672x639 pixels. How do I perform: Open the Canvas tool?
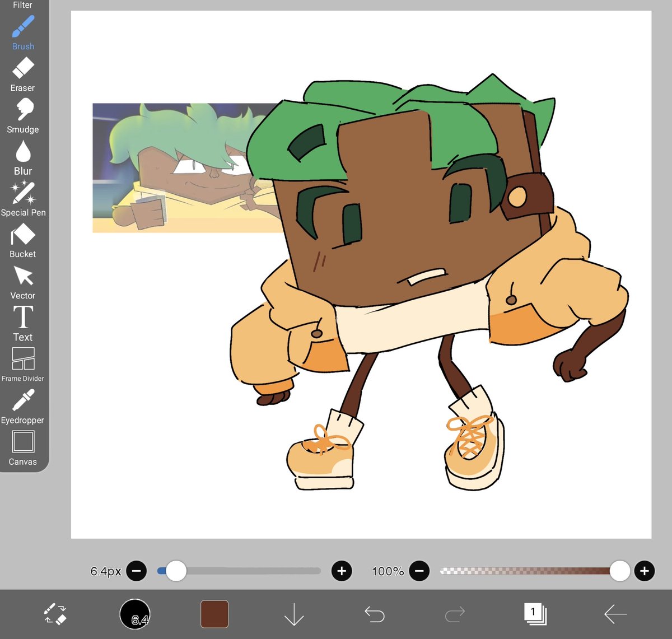click(x=23, y=449)
